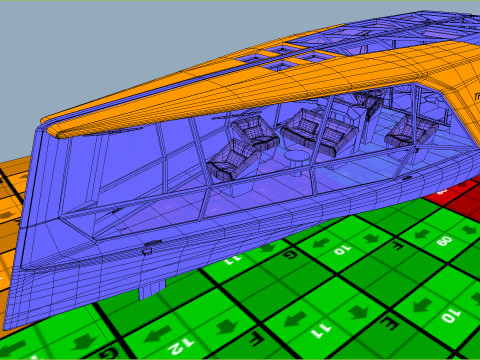480x360 pixels.
Task: Click the '60' (upside-down 09) grid label
Action: click(x=444, y=241)
